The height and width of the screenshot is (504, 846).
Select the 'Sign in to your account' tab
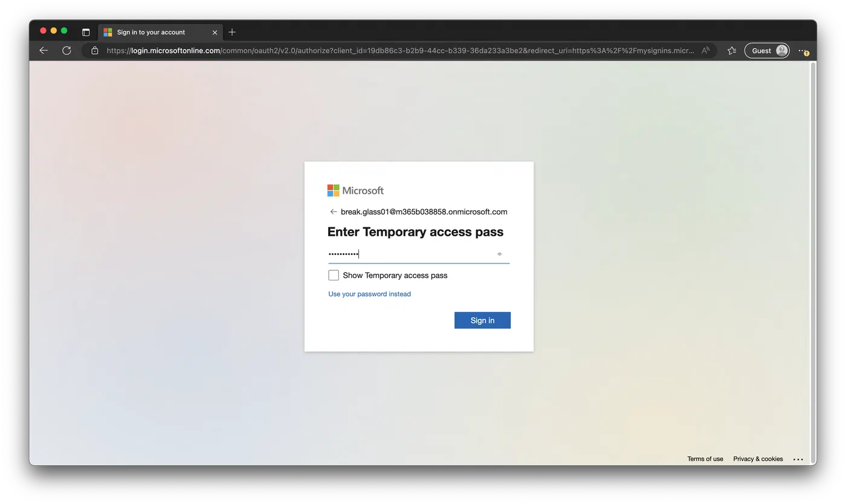pos(160,32)
